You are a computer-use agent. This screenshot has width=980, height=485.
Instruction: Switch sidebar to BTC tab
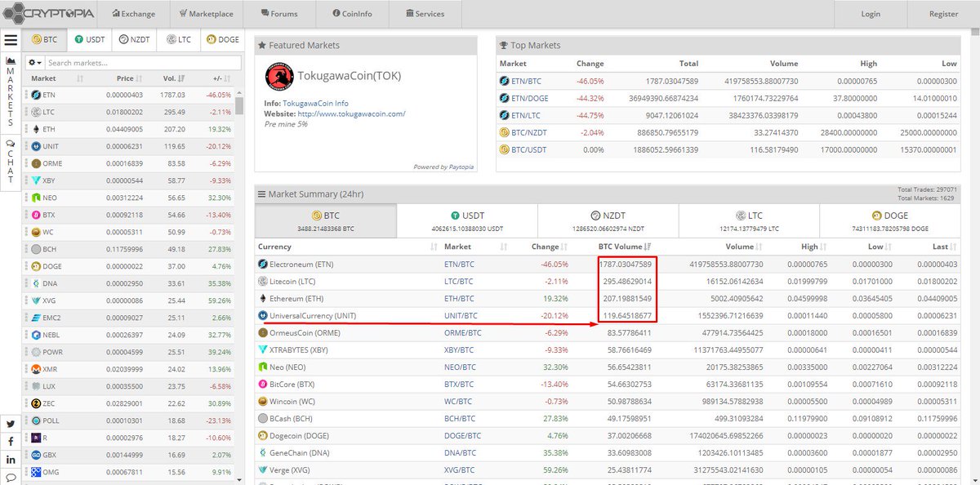45,39
